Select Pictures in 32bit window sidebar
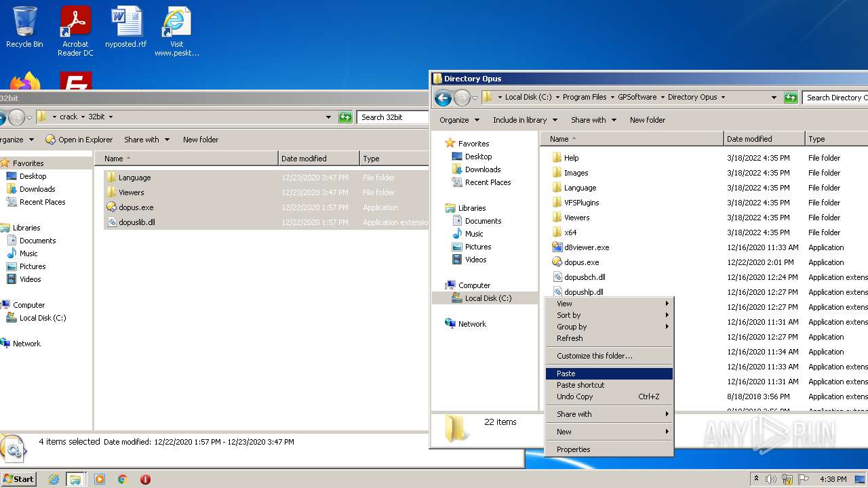Screen dimensions: 868x488 tap(26, 266)
